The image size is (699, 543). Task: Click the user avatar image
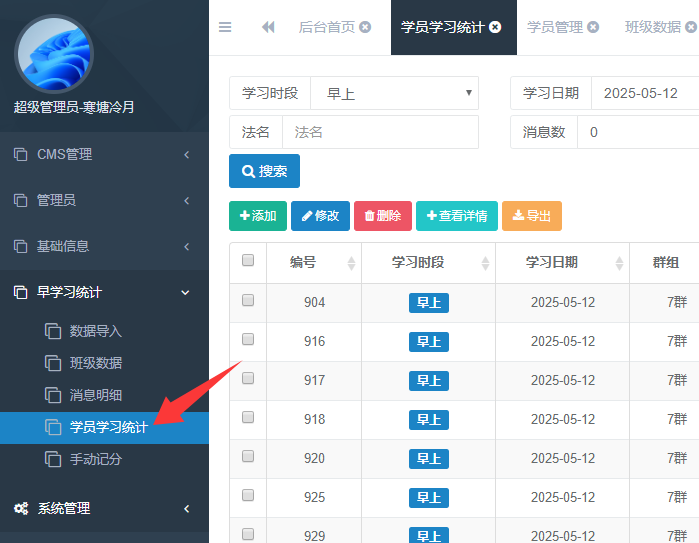(53, 54)
